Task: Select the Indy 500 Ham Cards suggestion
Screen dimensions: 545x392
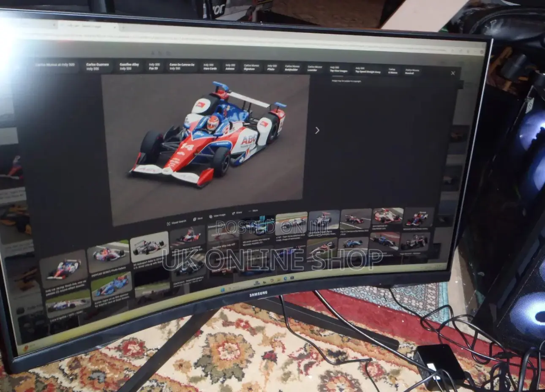Action: pyautogui.click(x=210, y=67)
